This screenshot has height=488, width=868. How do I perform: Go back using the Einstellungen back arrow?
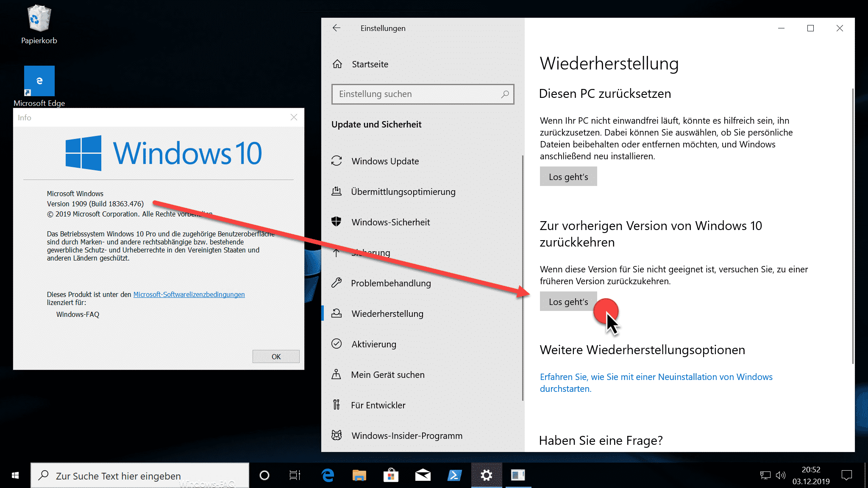point(337,28)
